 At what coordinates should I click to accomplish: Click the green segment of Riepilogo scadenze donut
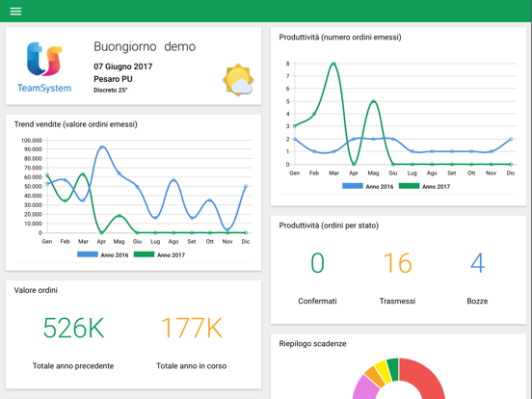(x=393, y=368)
